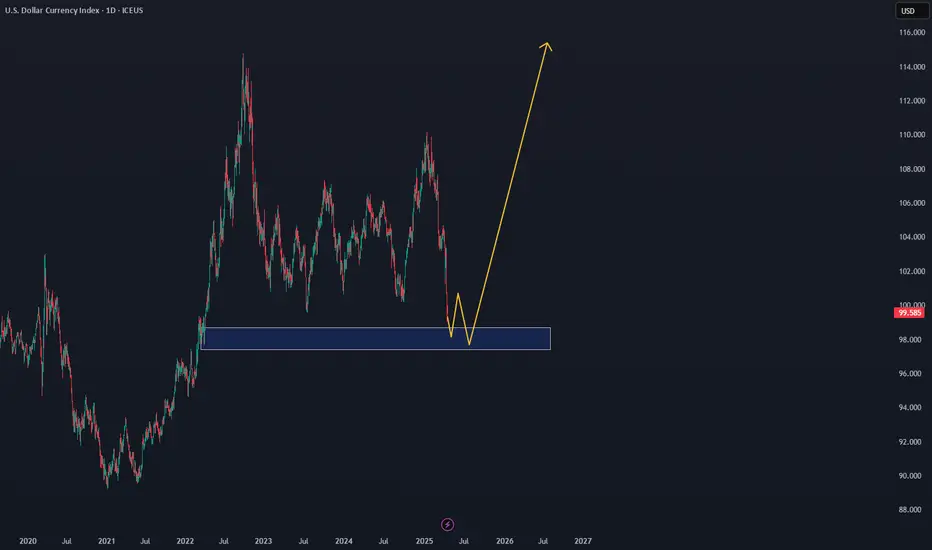The width and height of the screenshot is (932, 550).
Task: Open the USD currency selector
Action: tap(911, 11)
